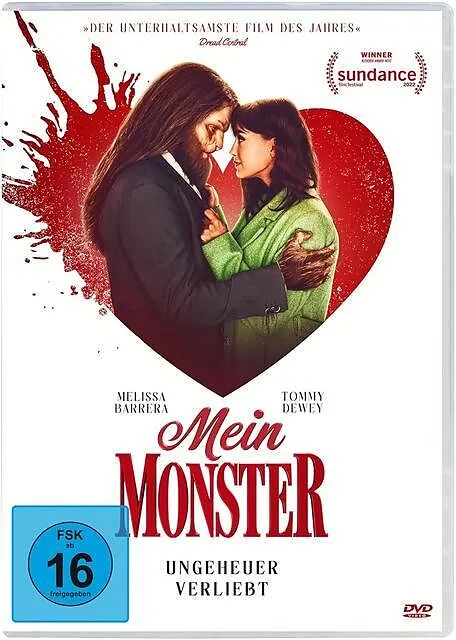Click the monster's hand on her arm
This screenshot has width=456, height=640.
(x=307, y=260)
